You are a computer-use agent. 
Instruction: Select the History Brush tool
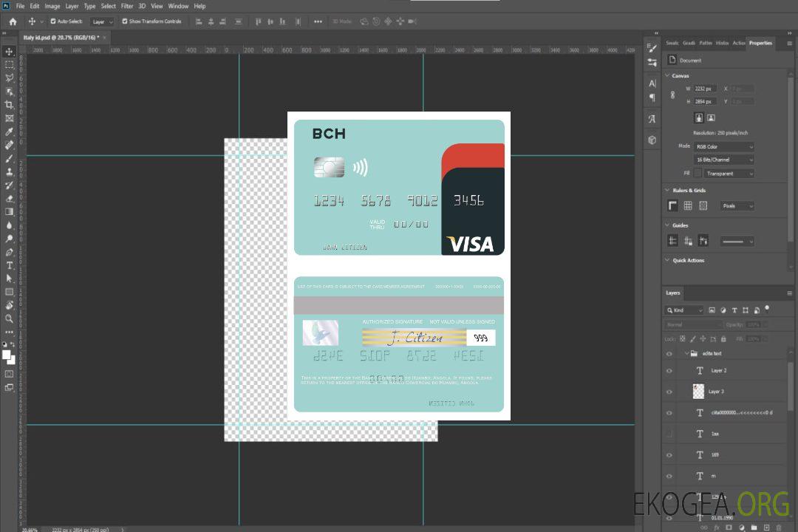9,185
